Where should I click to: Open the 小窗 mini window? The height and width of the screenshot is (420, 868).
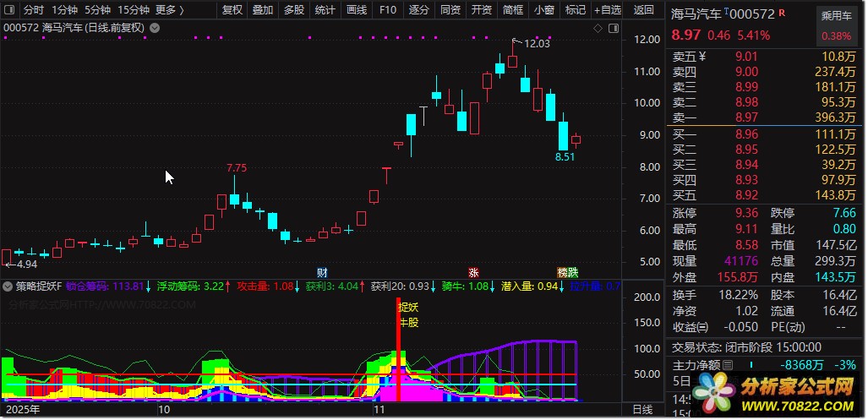[544, 10]
